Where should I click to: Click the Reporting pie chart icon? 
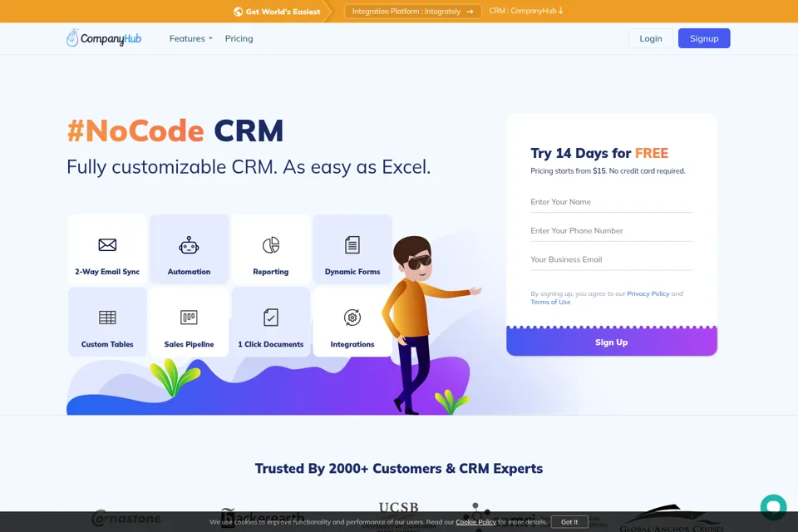tap(271, 245)
